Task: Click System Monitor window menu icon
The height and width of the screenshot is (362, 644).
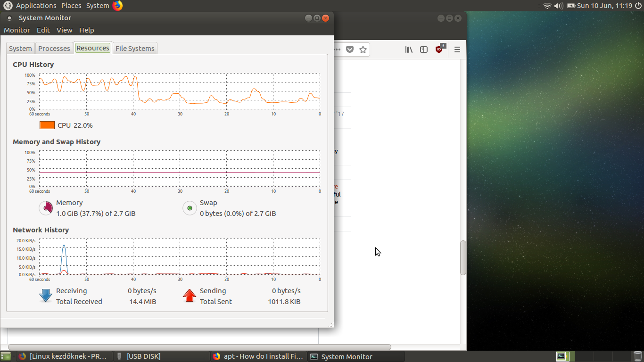Action: pyautogui.click(x=9, y=18)
